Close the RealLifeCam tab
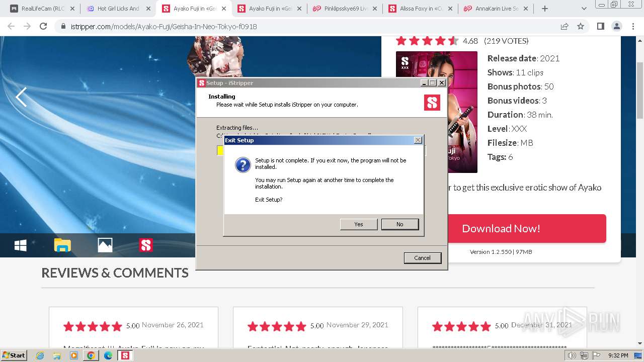Screen dimensions: 644x362 tap(72, 9)
